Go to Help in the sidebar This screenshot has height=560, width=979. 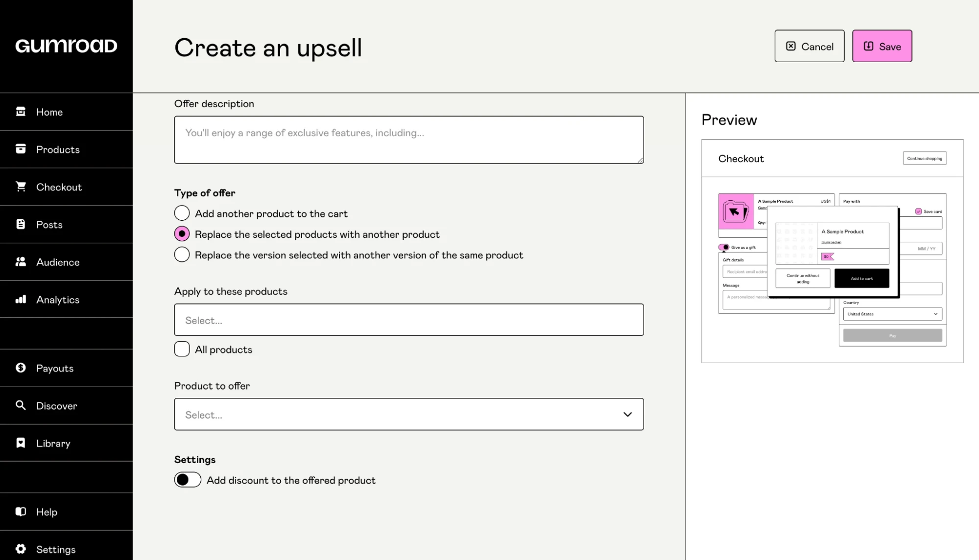click(21, 512)
